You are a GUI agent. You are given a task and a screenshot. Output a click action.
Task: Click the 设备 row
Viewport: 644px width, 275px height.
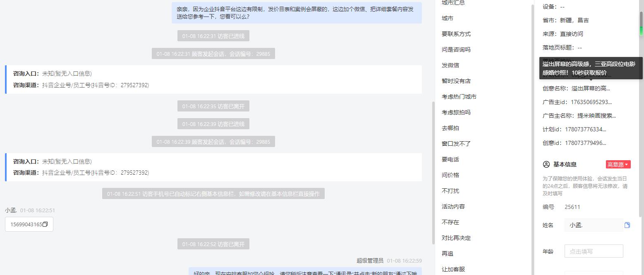pos(553,7)
